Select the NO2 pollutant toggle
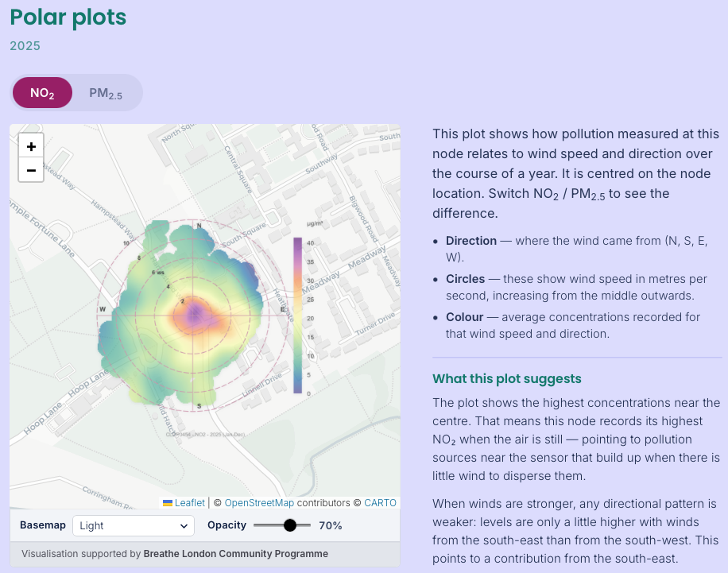The image size is (728, 573). 42,93
